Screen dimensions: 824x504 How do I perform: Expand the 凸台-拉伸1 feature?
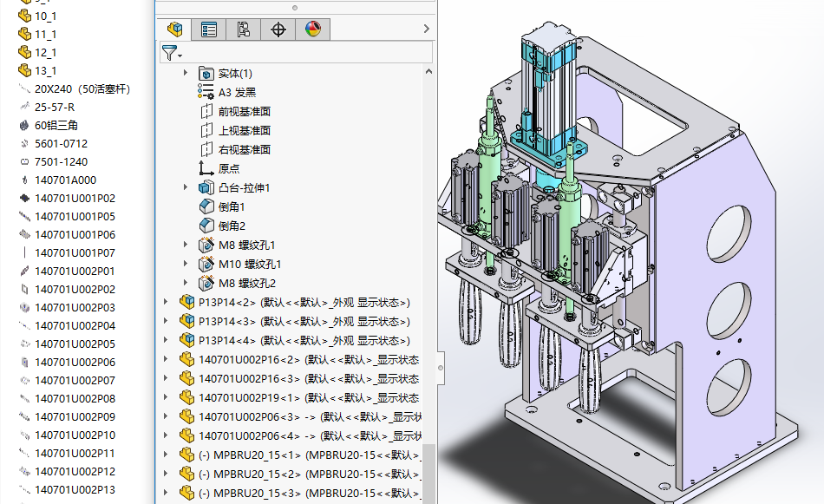tap(186, 188)
